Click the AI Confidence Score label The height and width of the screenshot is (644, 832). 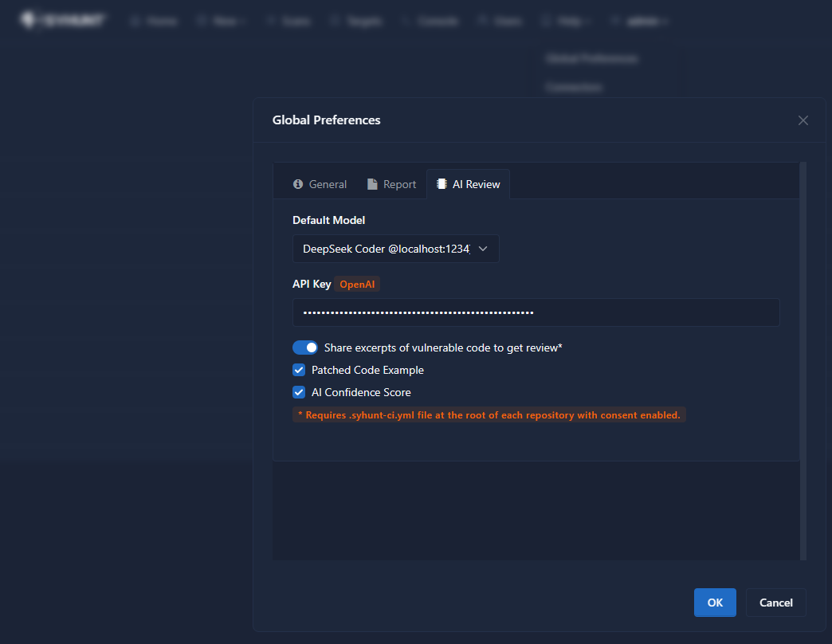pos(361,392)
